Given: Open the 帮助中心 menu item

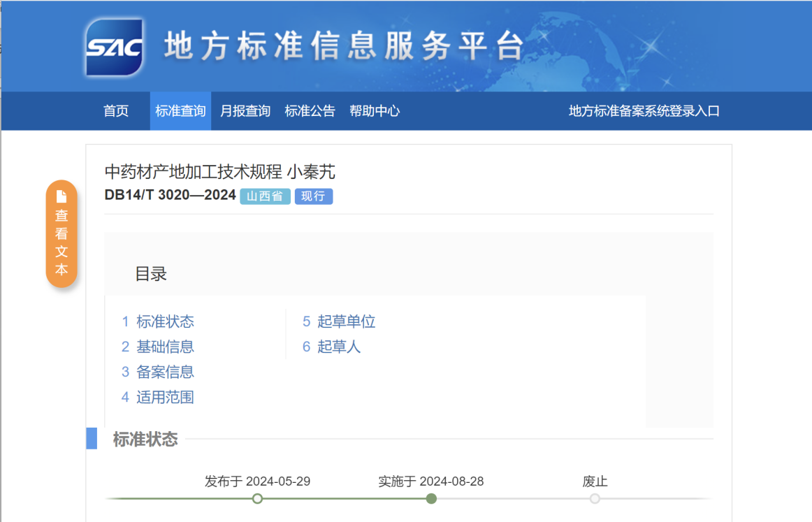Looking at the screenshot, I should coord(375,111).
